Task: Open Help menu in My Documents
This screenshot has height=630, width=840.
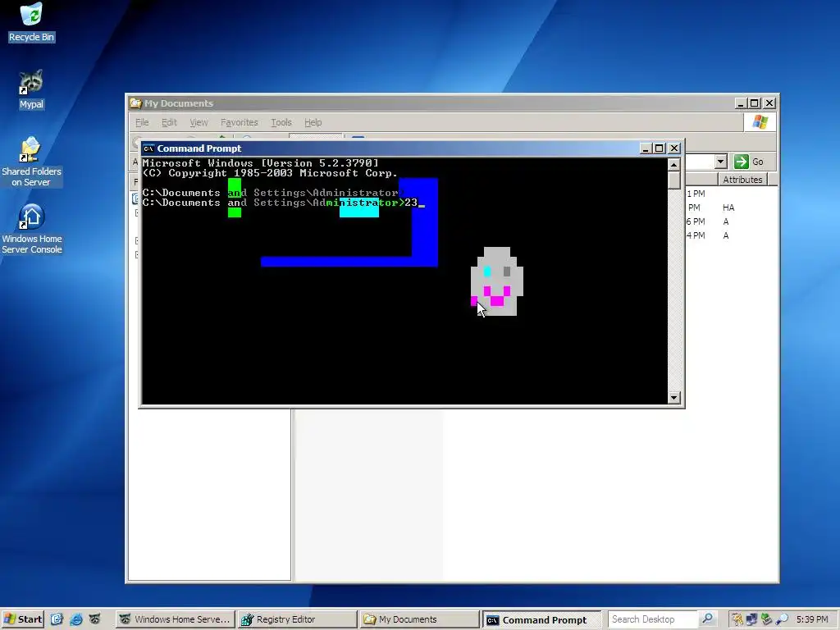Action: pos(313,122)
